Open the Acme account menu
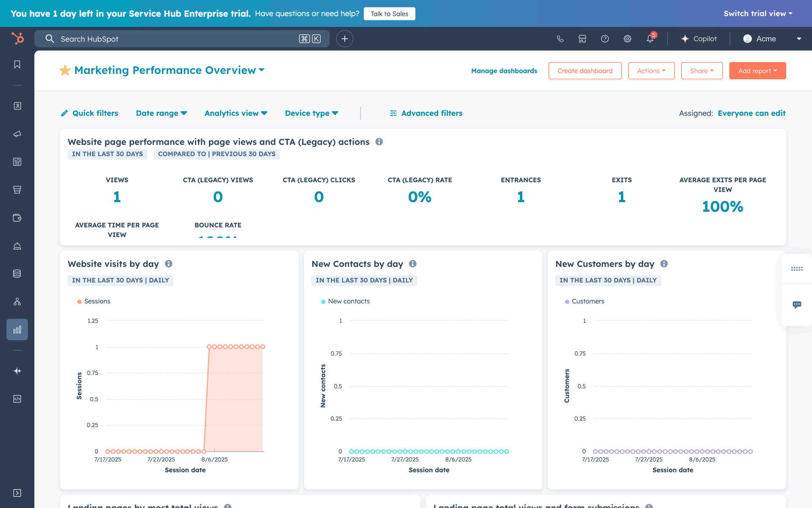The height and width of the screenshot is (508, 812). 772,39
